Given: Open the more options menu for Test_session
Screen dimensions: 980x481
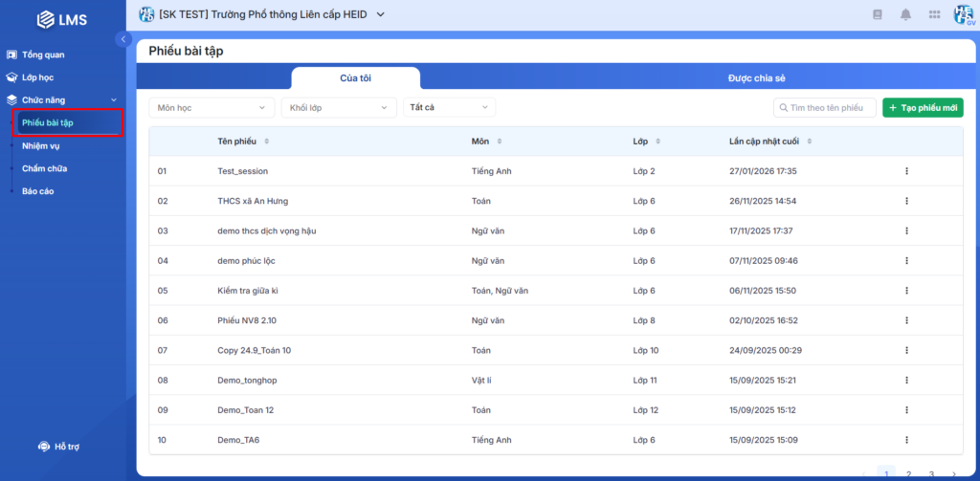Looking at the screenshot, I should 905,171.
